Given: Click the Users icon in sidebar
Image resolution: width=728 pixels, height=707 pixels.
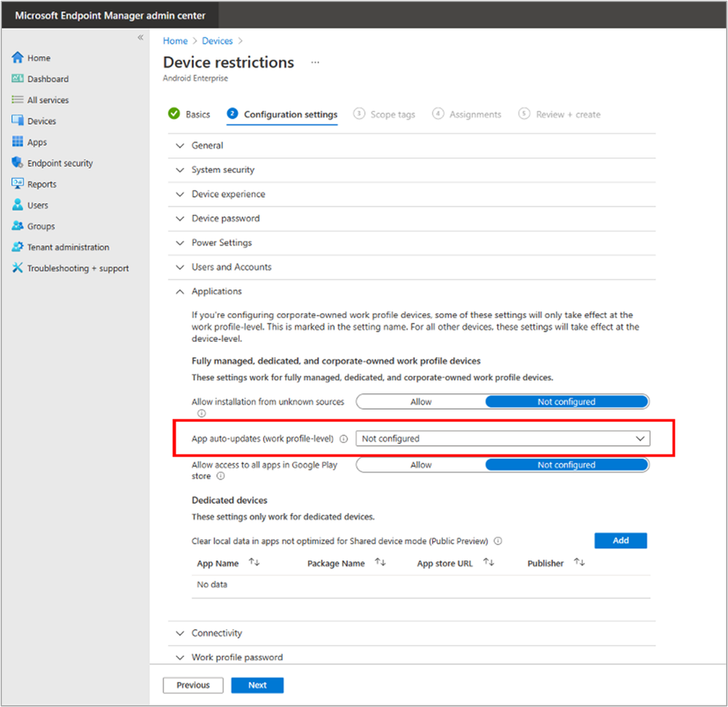Looking at the screenshot, I should tap(17, 204).
